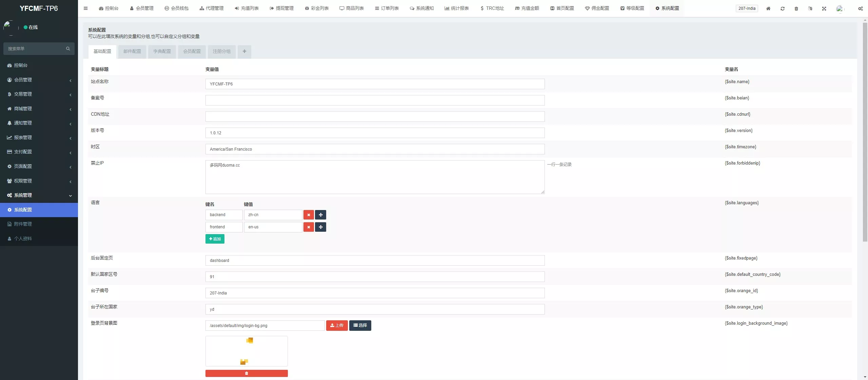
Task: Click the red 上传 upload button
Action: pos(337,325)
